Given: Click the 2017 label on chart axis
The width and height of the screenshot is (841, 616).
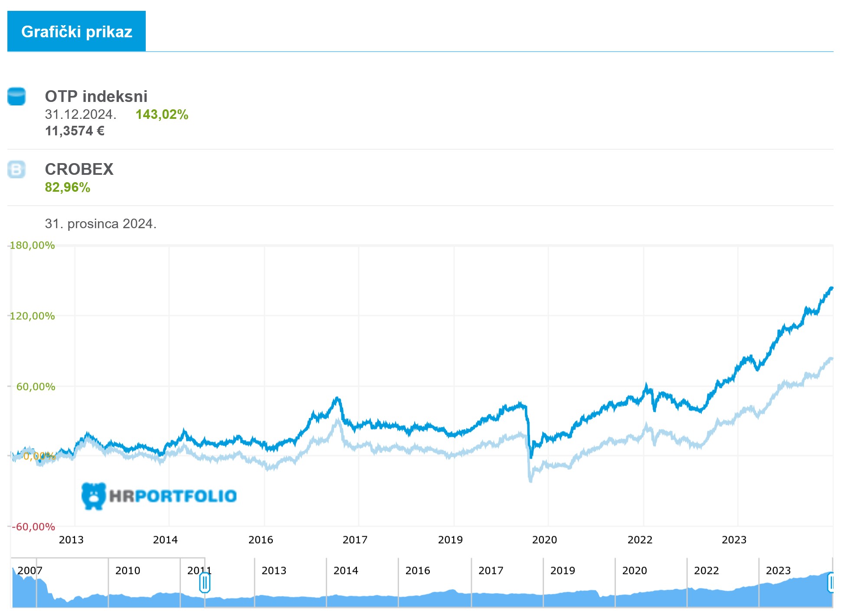Looking at the screenshot, I should tap(355, 540).
